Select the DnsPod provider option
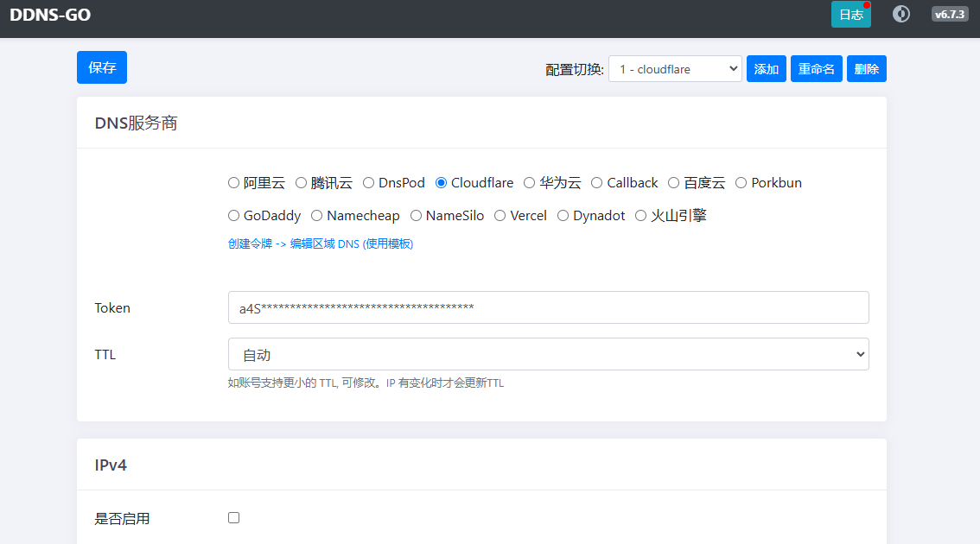The width and height of the screenshot is (980, 544). click(369, 183)
